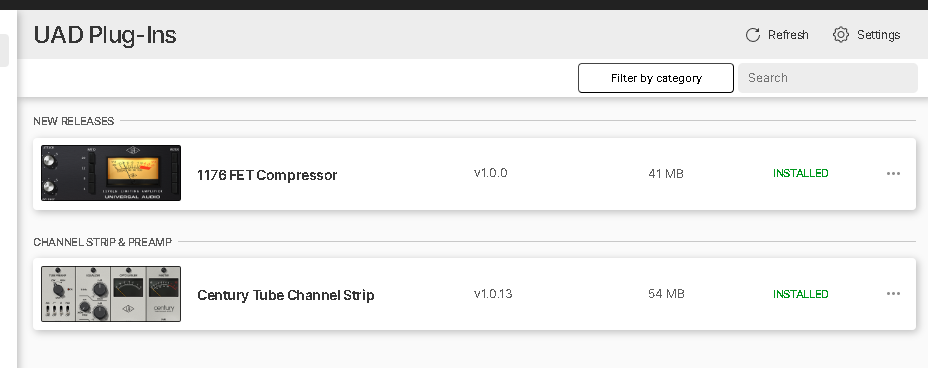Open the Filter by category dropdown
This screenshot has width=928, height=368.
point(656,78)
